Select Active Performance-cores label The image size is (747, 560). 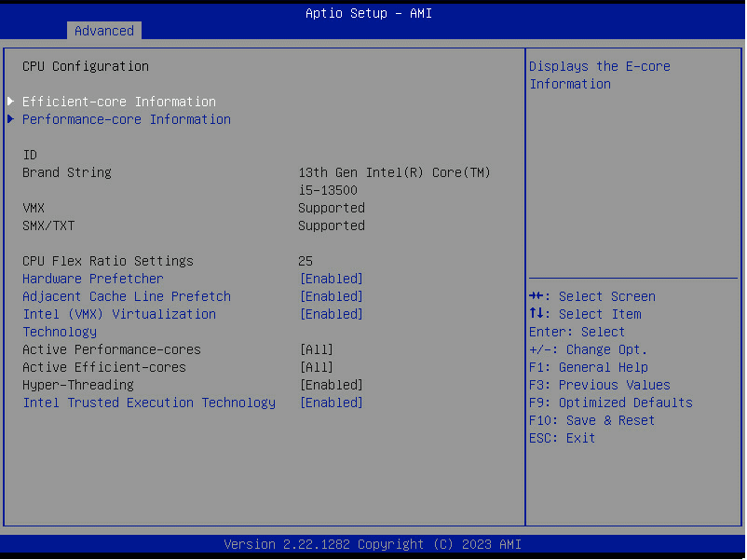click(112, 349)
